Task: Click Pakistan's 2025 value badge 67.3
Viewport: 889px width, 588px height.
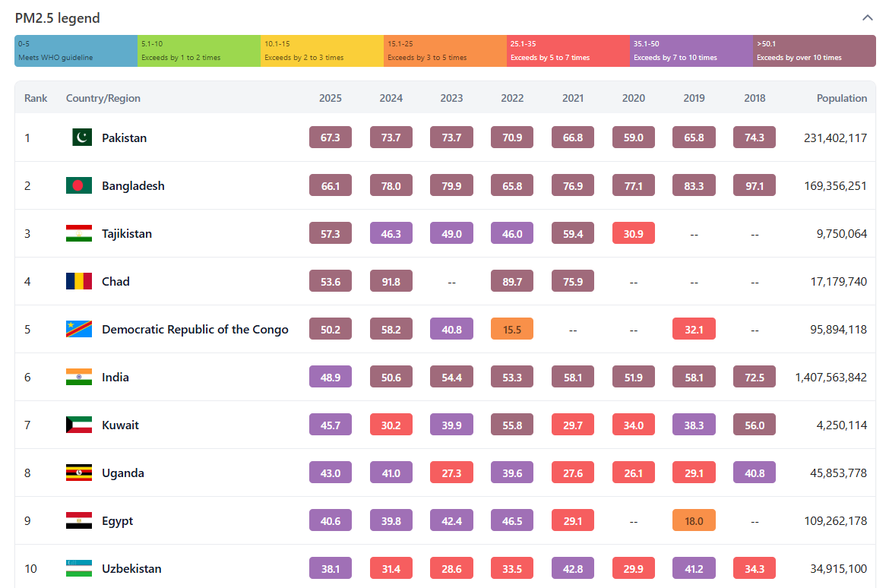Action: click(x=331, y=138)
